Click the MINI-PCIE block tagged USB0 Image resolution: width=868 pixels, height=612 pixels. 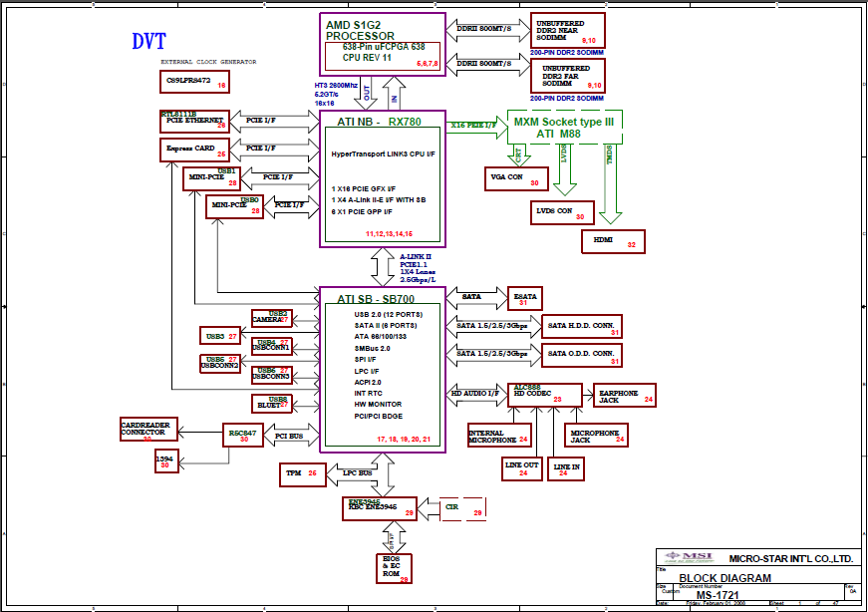click(234, 206)
